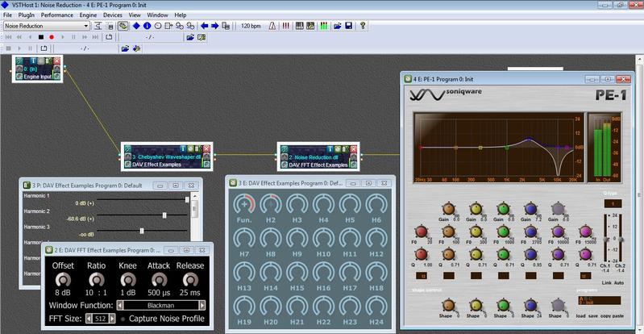Click the Window Function right arrow

202,306
